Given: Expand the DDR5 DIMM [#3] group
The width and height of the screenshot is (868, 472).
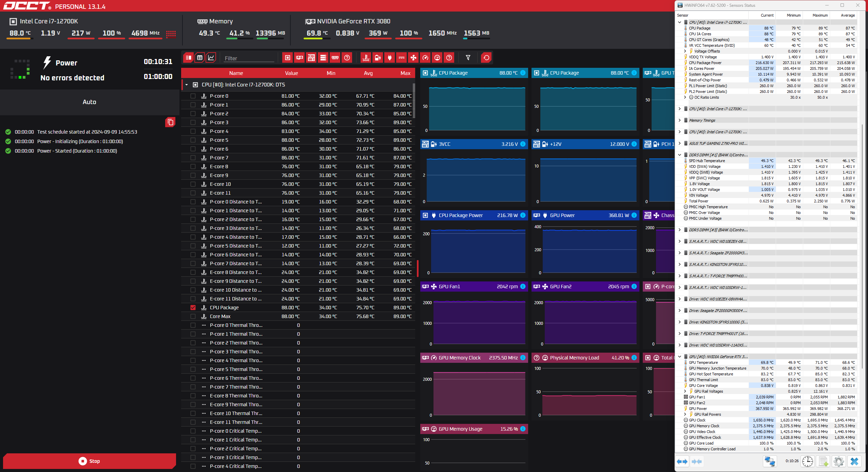Looking at the screenshot, I should click(x=679, y=230).
